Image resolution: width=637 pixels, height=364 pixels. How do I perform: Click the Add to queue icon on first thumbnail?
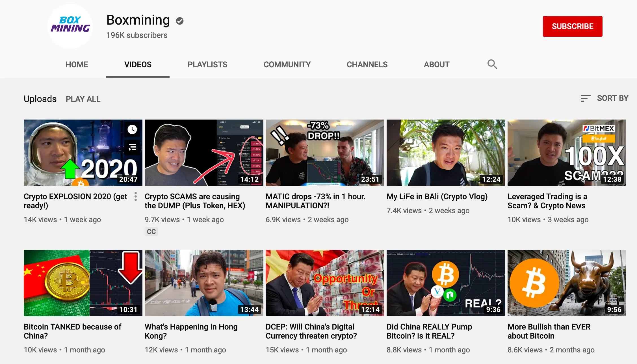click(132, 147)
